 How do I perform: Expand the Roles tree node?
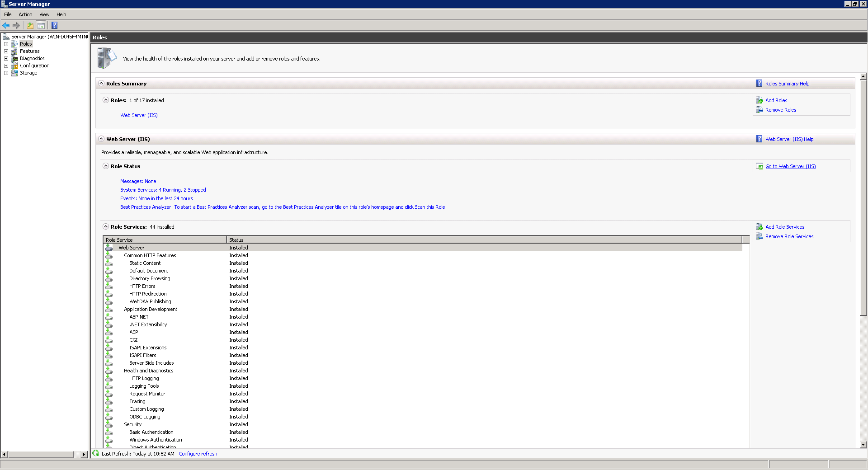pos(6,44)
